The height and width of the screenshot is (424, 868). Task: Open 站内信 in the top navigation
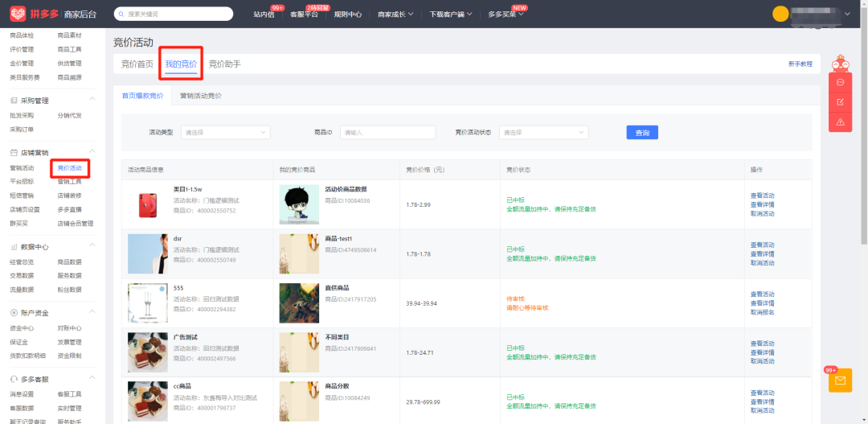(x=264, y=14)
